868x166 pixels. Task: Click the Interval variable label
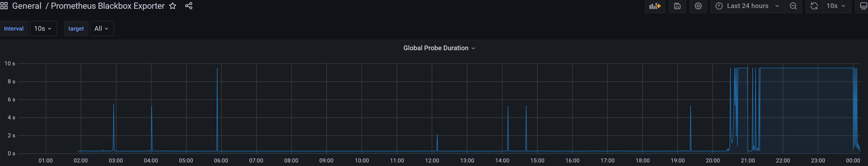tap(14, 29)
